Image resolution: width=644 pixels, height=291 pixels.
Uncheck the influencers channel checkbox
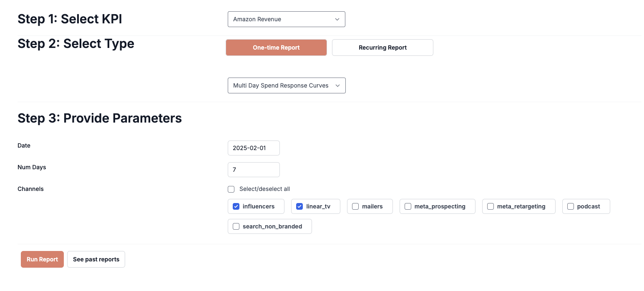click(236, 206)
